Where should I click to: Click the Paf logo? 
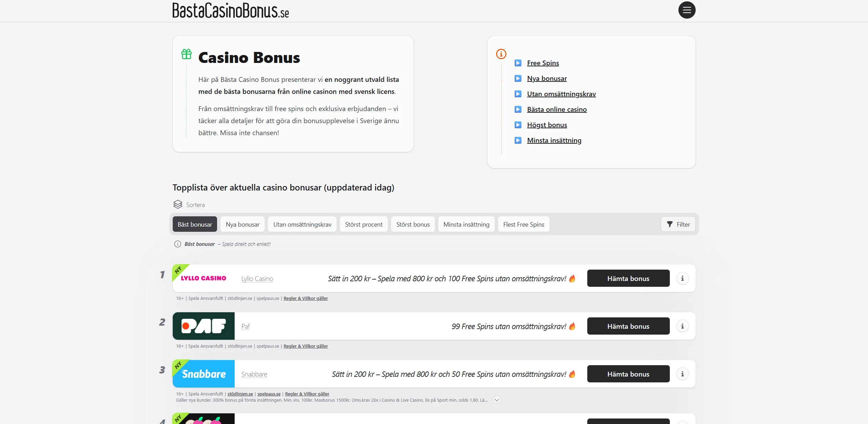203,326
